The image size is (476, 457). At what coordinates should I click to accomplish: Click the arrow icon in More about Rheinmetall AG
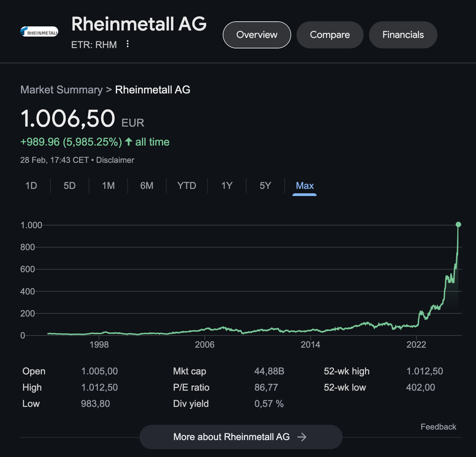click(x=302, y=437)
